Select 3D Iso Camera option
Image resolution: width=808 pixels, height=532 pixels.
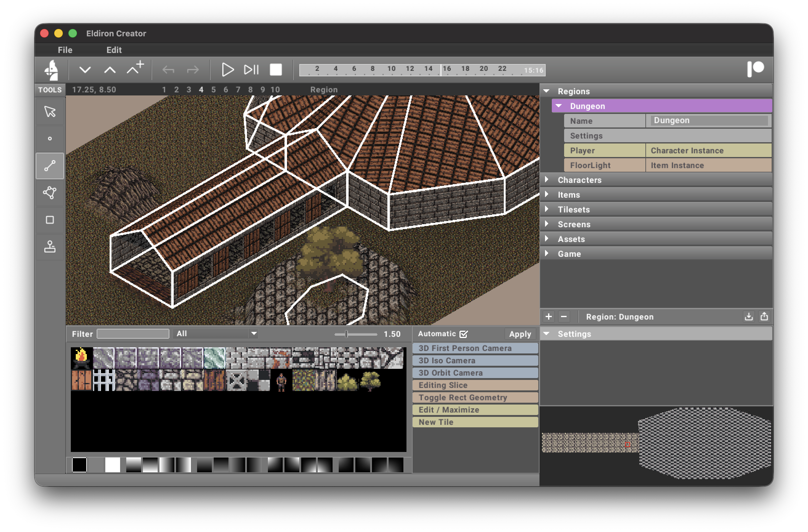(x=475, y=361)
